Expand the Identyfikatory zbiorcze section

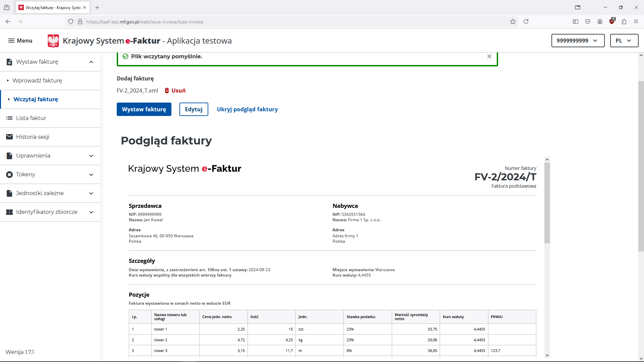click(91, 212)
